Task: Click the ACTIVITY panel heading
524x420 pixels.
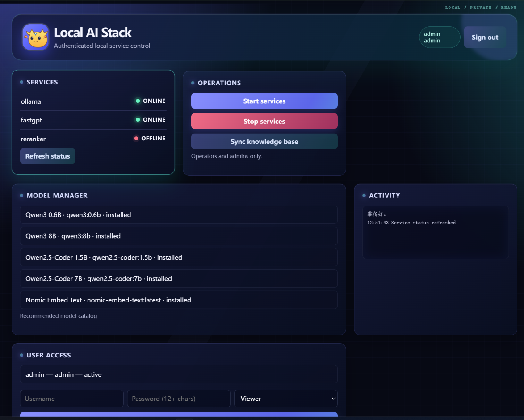Action: 384,195
